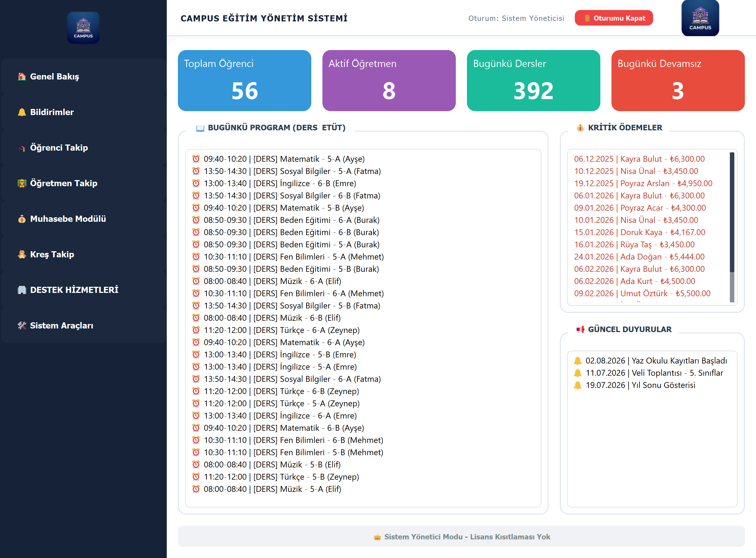Select lesson 09:40-10:20 Matematik 5-B (Ayşe)
The width and height of the screenshot is (756, 558).
click(x=278, y=208)
